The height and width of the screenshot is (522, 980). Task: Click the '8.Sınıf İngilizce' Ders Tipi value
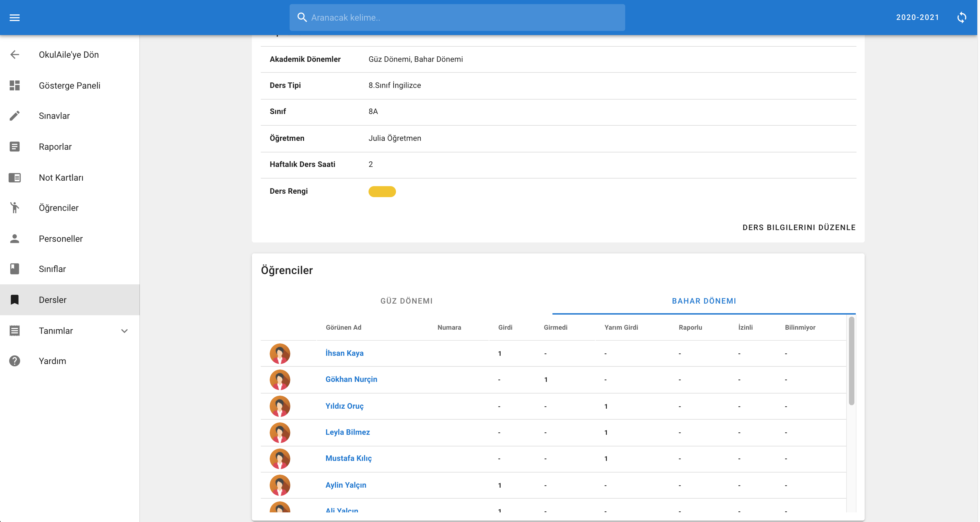(x=395, y=85)
